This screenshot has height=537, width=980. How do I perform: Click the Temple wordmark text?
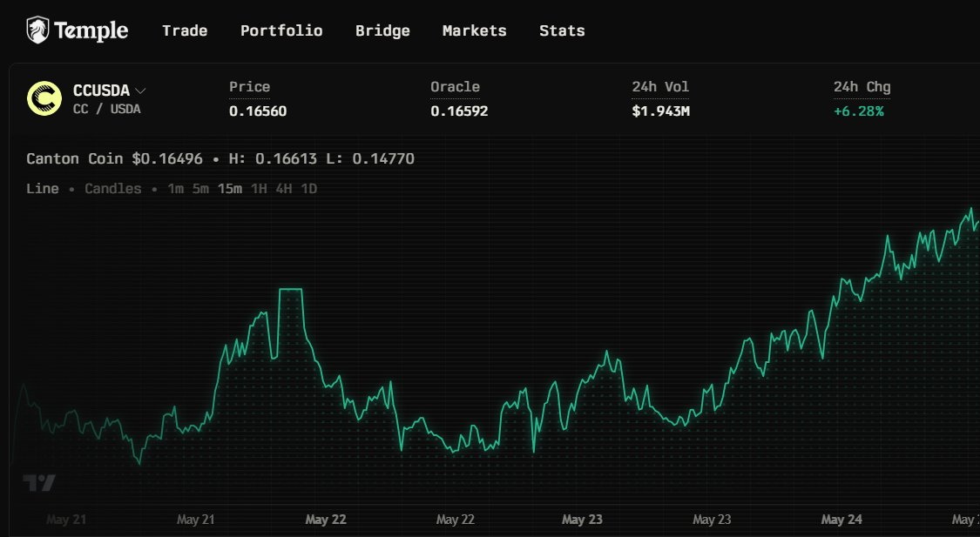tap(91, 30)
